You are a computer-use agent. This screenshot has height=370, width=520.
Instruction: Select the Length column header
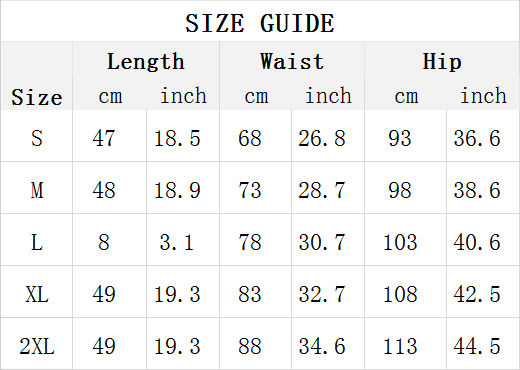[146, 61]
